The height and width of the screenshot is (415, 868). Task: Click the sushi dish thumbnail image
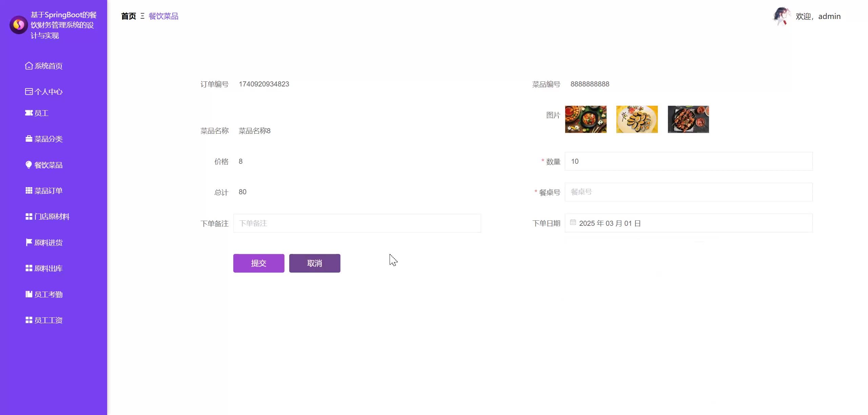pos(637,119)
